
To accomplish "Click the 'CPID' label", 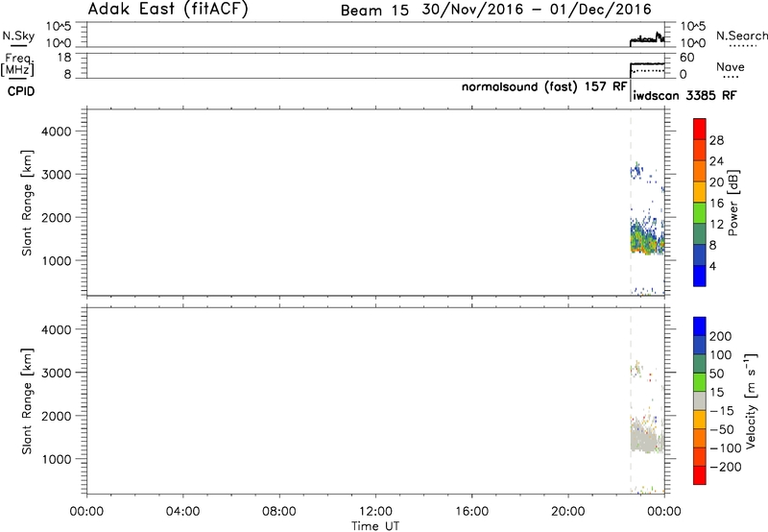I will click(21, 91).
